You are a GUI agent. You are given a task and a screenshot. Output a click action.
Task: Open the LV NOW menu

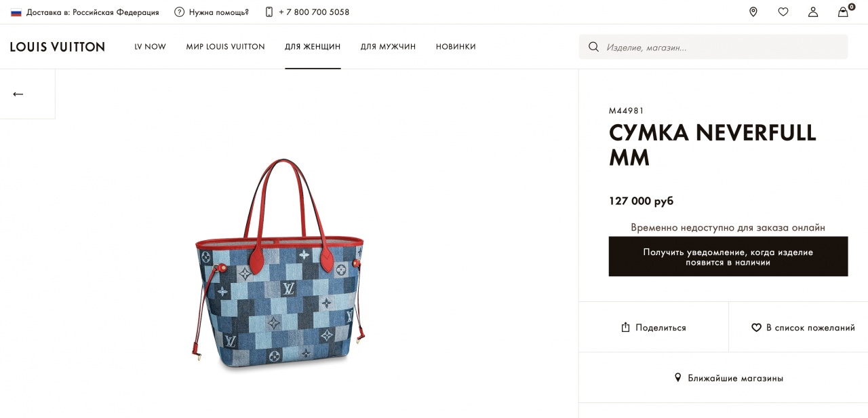[x=150, y=47]
